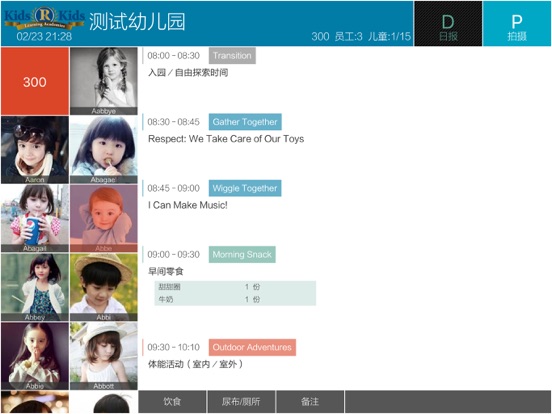Open the 尿布/厕所 diaper toilet tab

(x=241, y=402)
